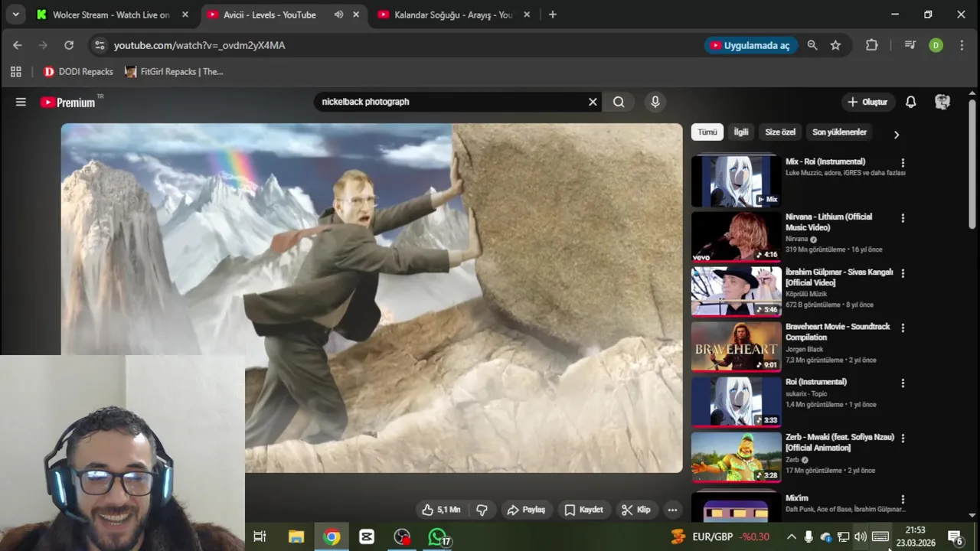This screenshot has width=980, height=551.
Task: Select the İlgili filter chip
Action: tap(741, 132)
